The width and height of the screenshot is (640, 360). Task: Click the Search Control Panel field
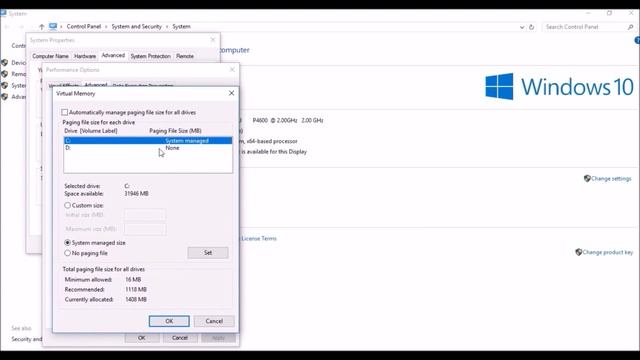584,27
